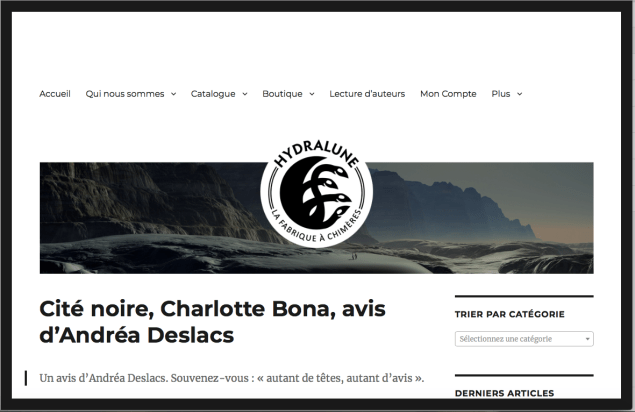Click the Trier par catégorie heading
Image resolution: width=635 pixels, height=412 pixels.
509,314
